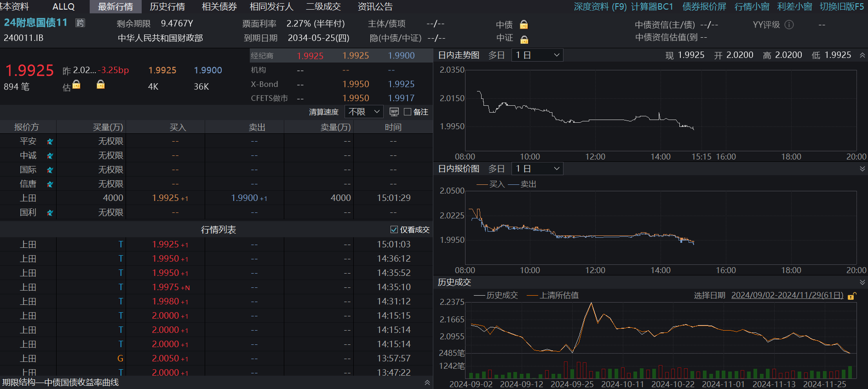This screenshot has height=389, width=868.
Task: Switch to the ALLQ tab
Action: click(63, 6)
